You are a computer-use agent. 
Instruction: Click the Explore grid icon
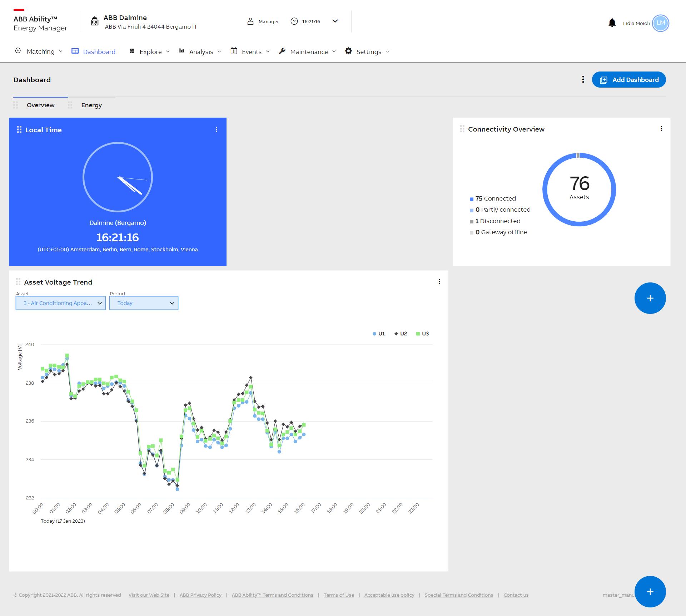[x=131, y=51]
